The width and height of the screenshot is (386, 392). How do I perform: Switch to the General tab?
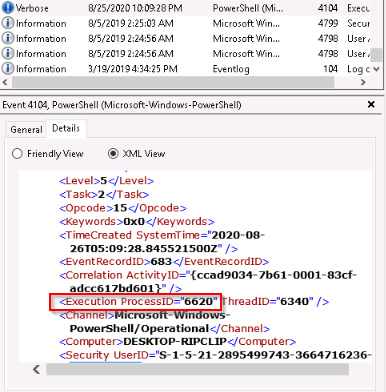tap(26, 129)
